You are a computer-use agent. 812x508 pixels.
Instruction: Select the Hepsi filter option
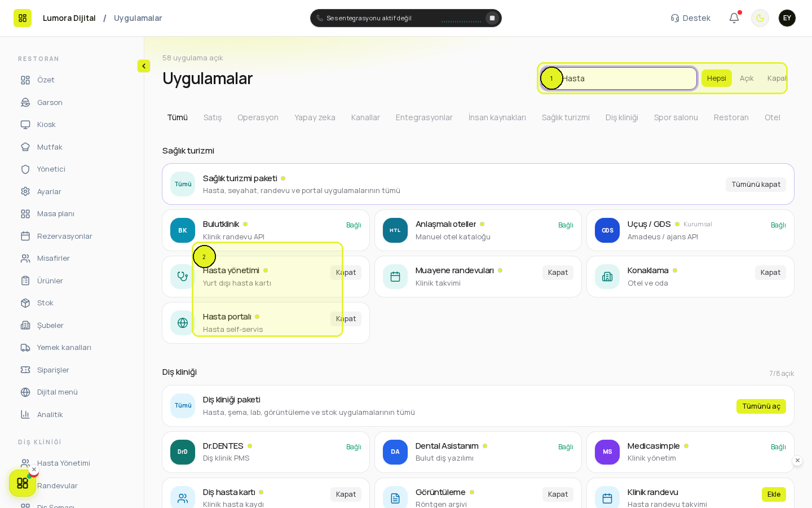(717, 78)
